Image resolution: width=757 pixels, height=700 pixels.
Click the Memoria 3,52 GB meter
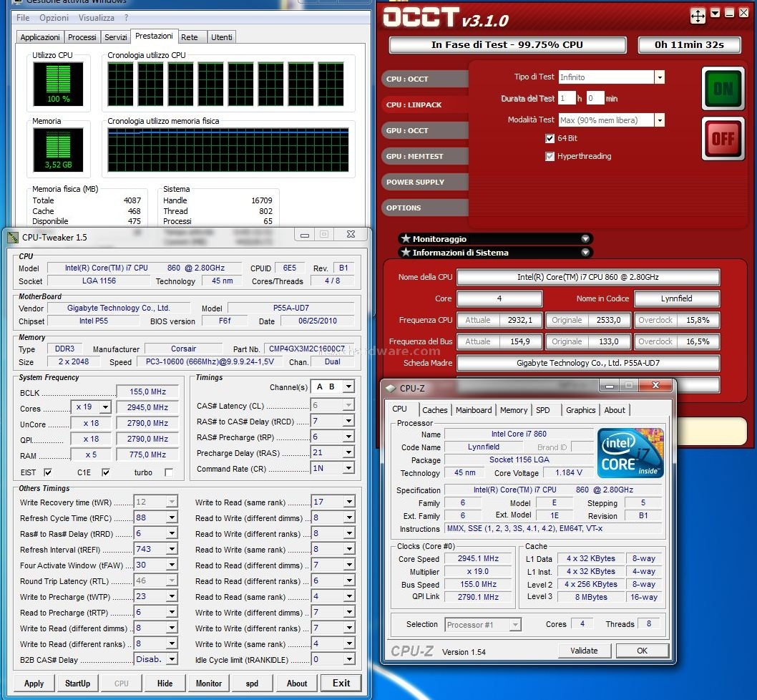coord(58,150)
